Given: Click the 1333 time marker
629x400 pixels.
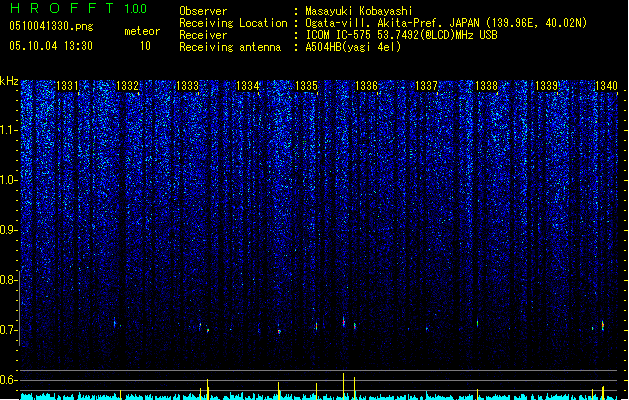Looking at the screenshot, I should [187, 86].
